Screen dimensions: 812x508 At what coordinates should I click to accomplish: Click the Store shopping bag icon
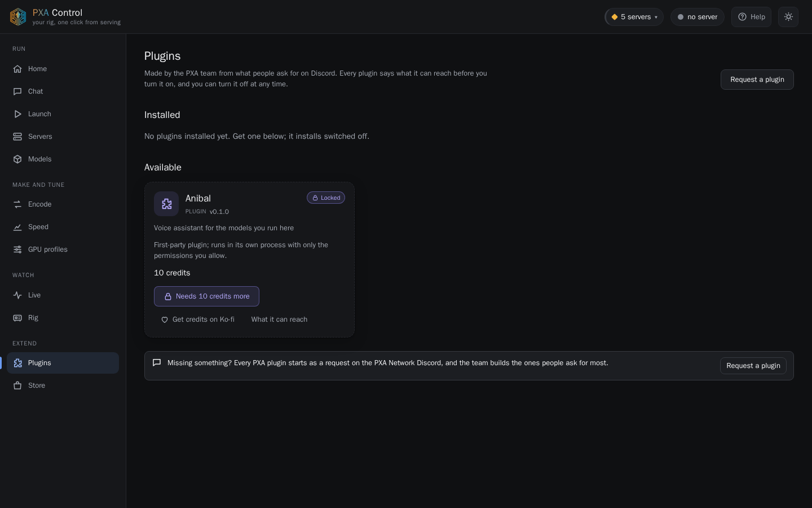[17, 386]
